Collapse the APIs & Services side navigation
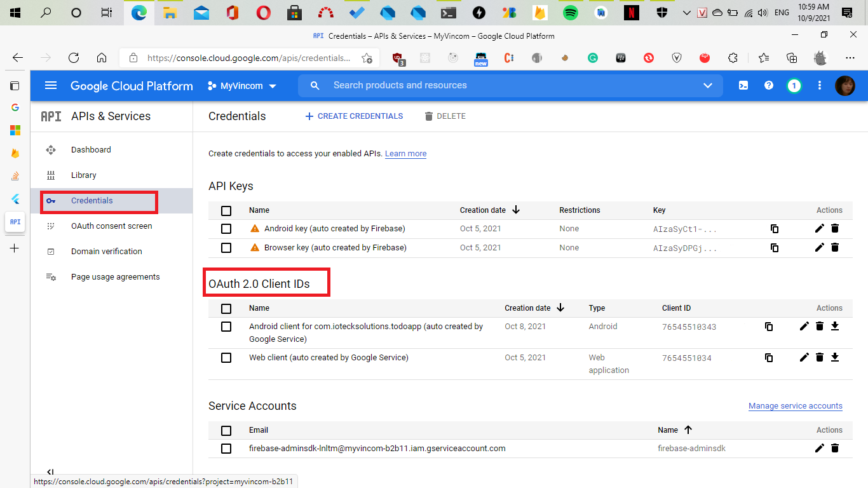Viewport: 868px width, 488px height. 51,473
